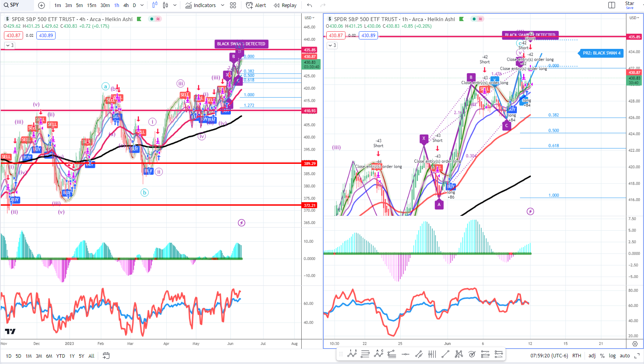Click the compare or add symbol plus icon

click(41, 5)
